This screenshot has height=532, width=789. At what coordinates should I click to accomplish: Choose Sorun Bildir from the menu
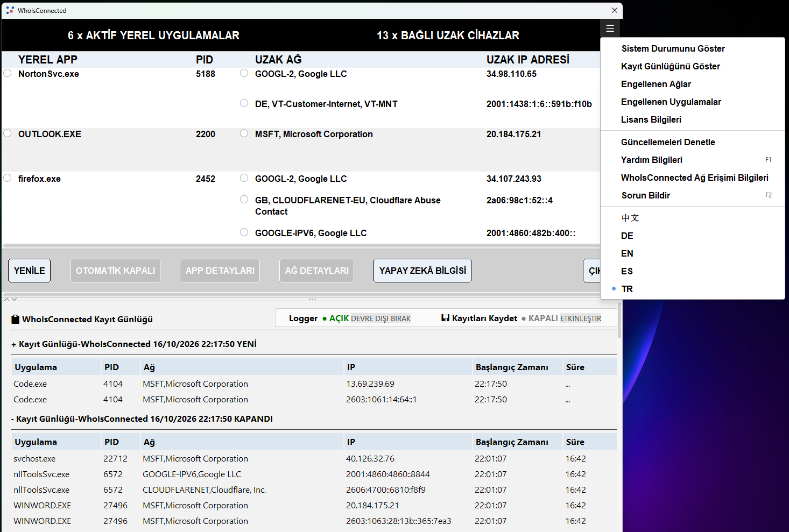(x=693, y=195)
